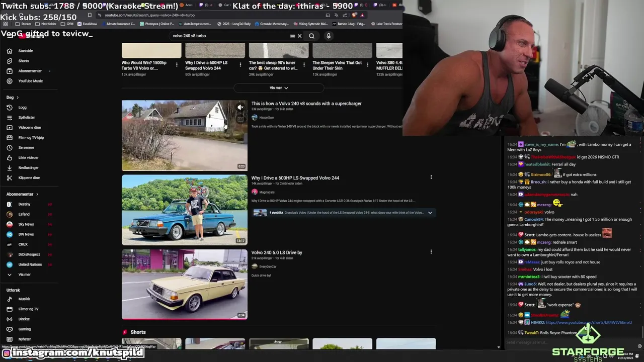Click the YouTube search input field
644x362 pixels.
[x=229, y=36]
